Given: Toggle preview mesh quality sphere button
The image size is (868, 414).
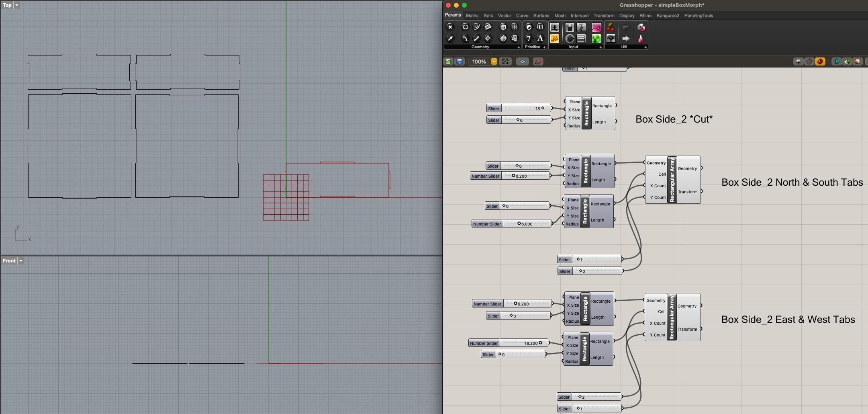Looking at the screenshot, I should (x=858, y=61).
